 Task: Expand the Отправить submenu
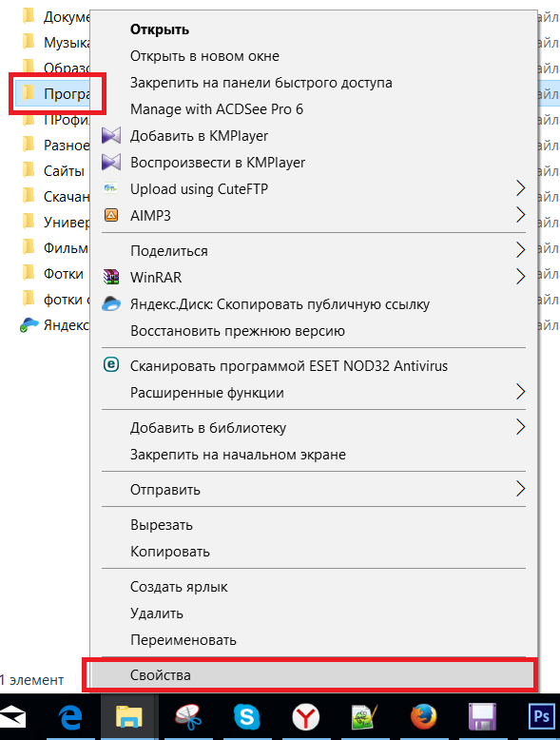(x=314, y=490)
